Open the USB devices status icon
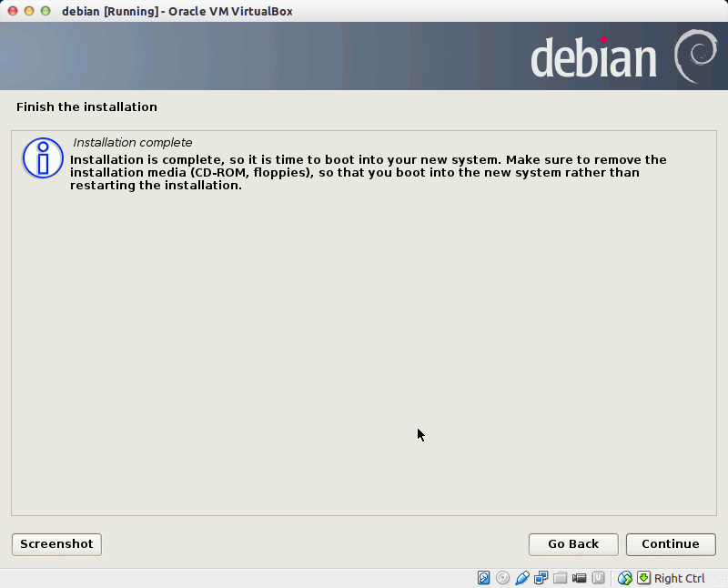Image resolution: width=728 pixels, height=588 pixels. [521, 578]
